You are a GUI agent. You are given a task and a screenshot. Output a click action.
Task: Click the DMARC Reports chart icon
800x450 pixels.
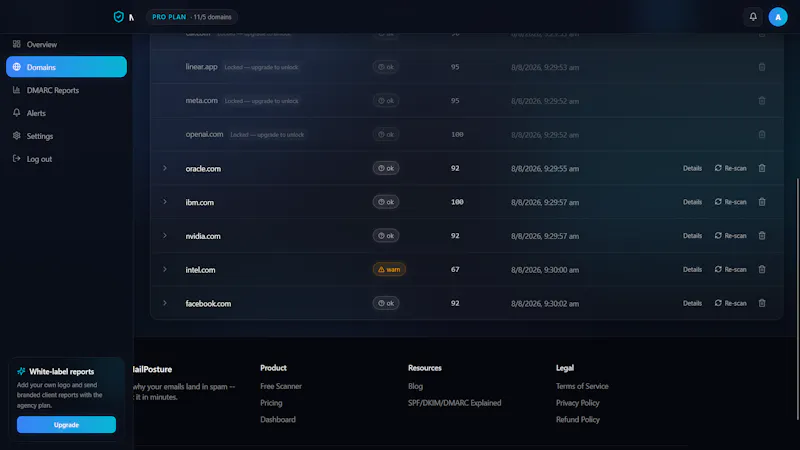17,90
